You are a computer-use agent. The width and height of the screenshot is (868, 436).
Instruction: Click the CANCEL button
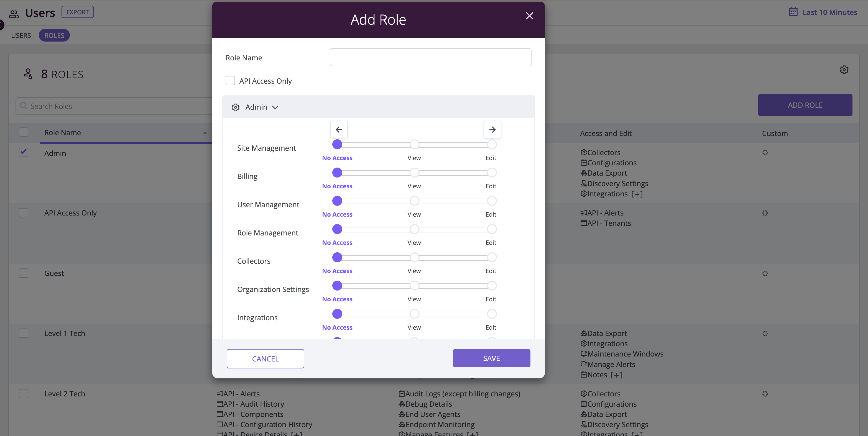pyautogui.click(x=265, y=358)
